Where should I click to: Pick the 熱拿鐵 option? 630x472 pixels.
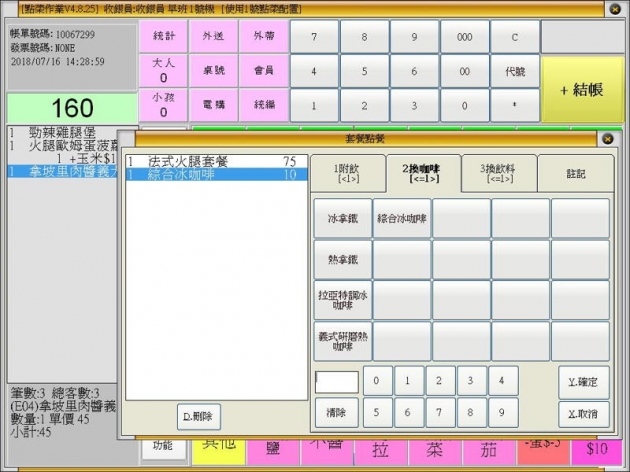(342, 259)
